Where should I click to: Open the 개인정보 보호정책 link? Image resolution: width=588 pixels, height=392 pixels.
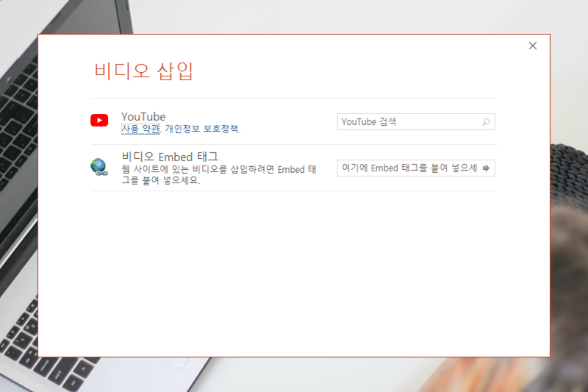pos(201,129)
